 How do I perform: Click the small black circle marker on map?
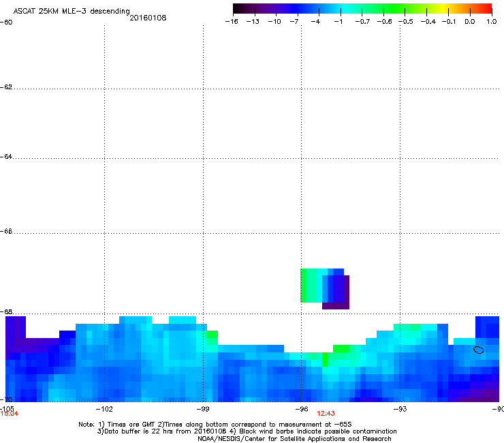(479, 350)
